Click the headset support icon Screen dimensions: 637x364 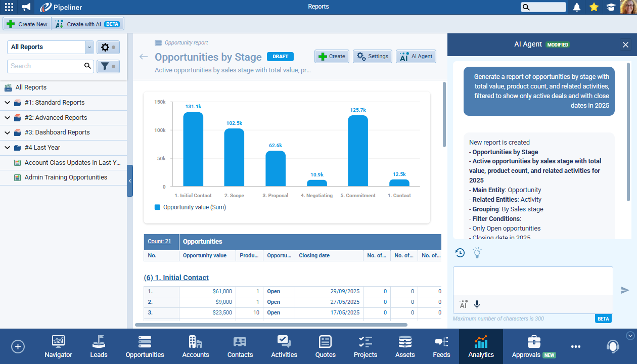click(x=613, y=346)
